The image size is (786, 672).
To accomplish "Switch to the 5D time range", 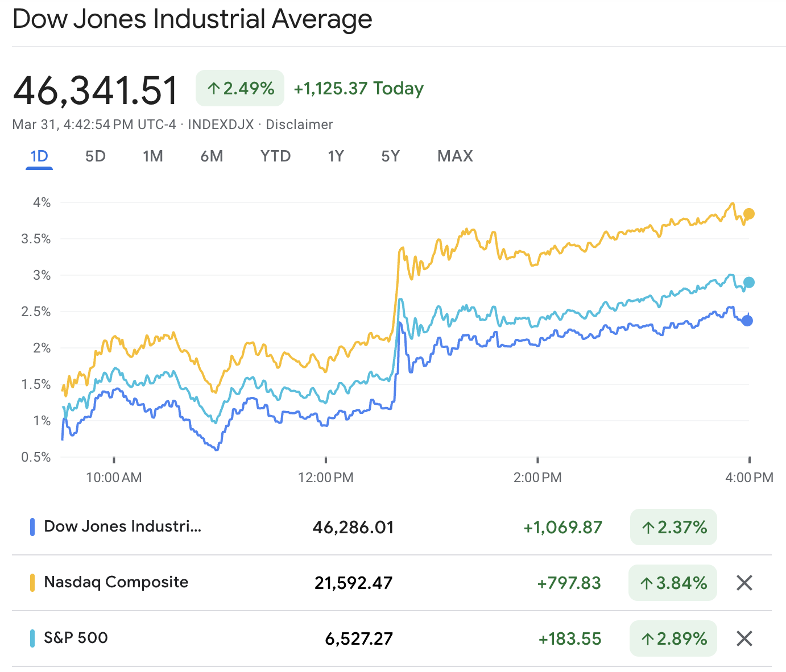I will 95,156.
